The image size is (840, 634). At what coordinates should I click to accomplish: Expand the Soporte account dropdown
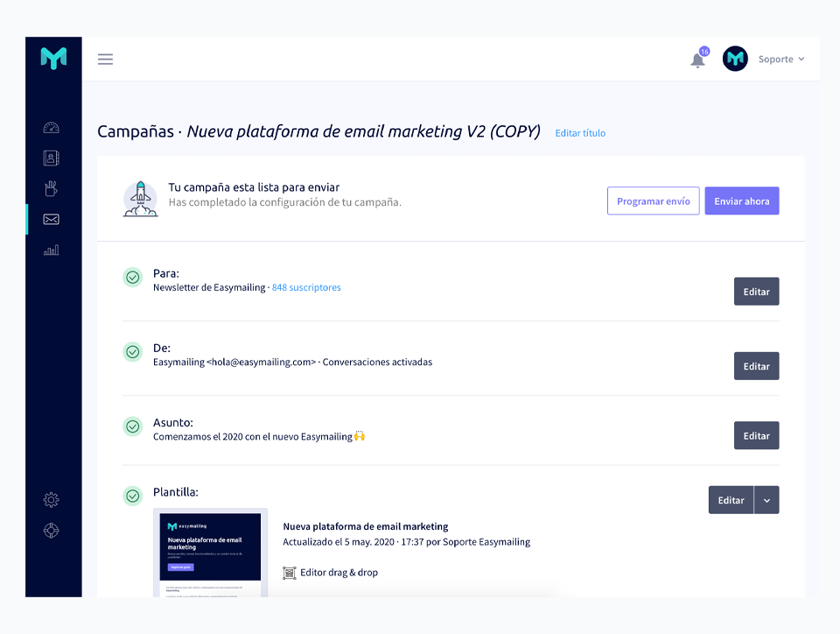(x=801, y=59)
